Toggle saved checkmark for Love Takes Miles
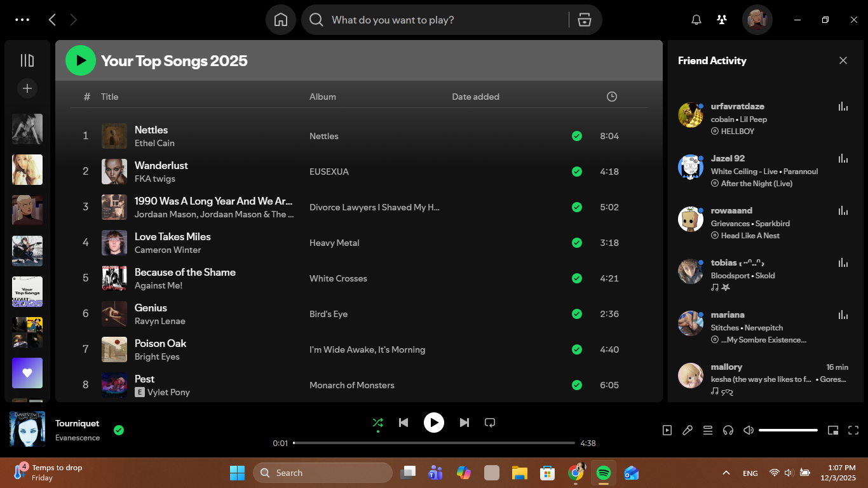868x488 pixels. [x=577, y=243]
